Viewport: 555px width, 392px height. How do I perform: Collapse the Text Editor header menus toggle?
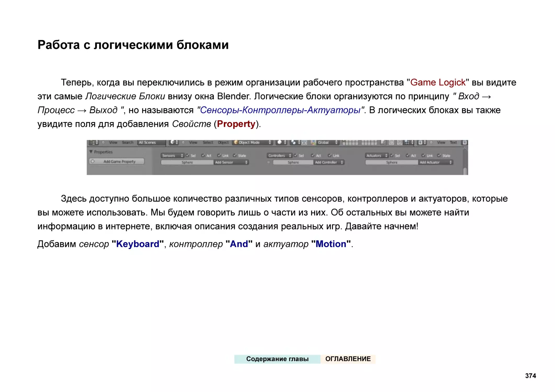point(431,142)
